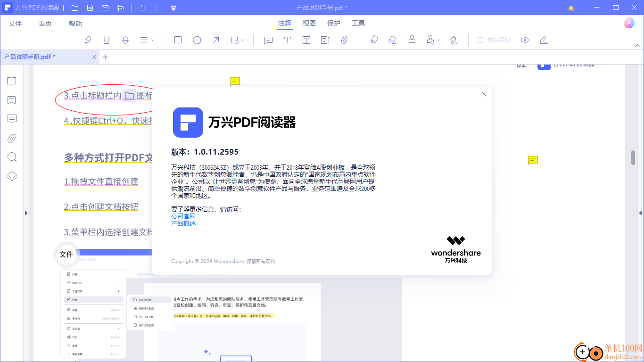Image resolution: width=644 pixels, height=362 pixels.
Task: Switch to the 保护 tab
Action: pyautogui.click(x=334, y=23)
